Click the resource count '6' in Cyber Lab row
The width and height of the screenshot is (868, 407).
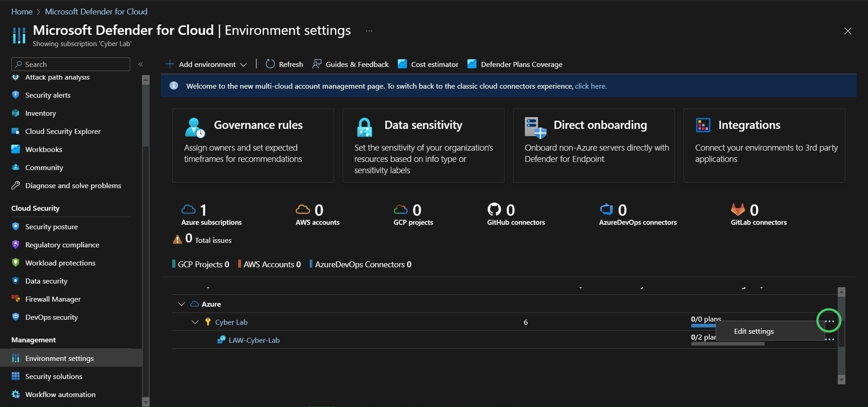click(526, 322)
